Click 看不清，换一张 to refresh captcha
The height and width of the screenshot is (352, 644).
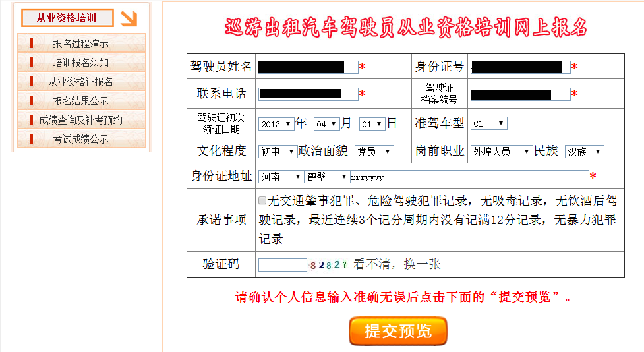[x=397, y=265]
